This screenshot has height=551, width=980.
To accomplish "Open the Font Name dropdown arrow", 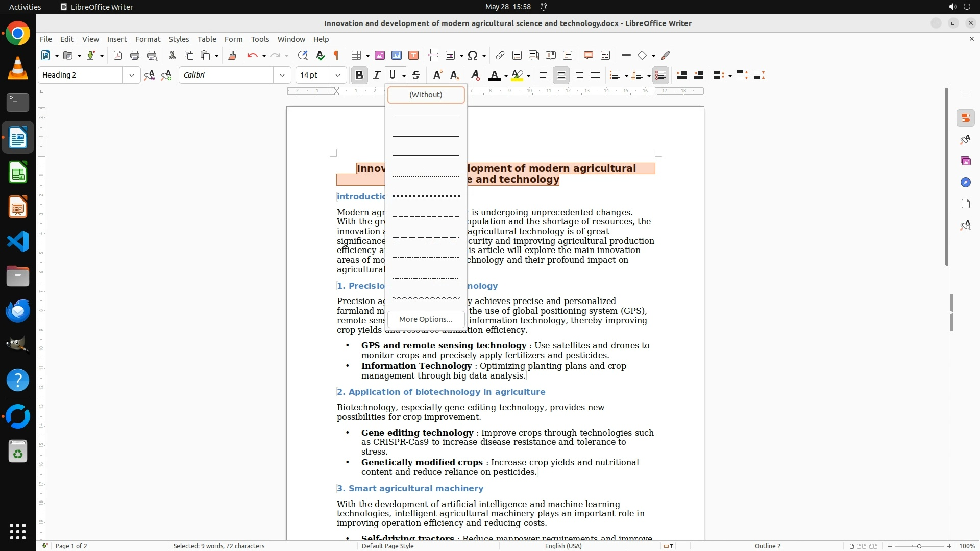I will 282,75.
